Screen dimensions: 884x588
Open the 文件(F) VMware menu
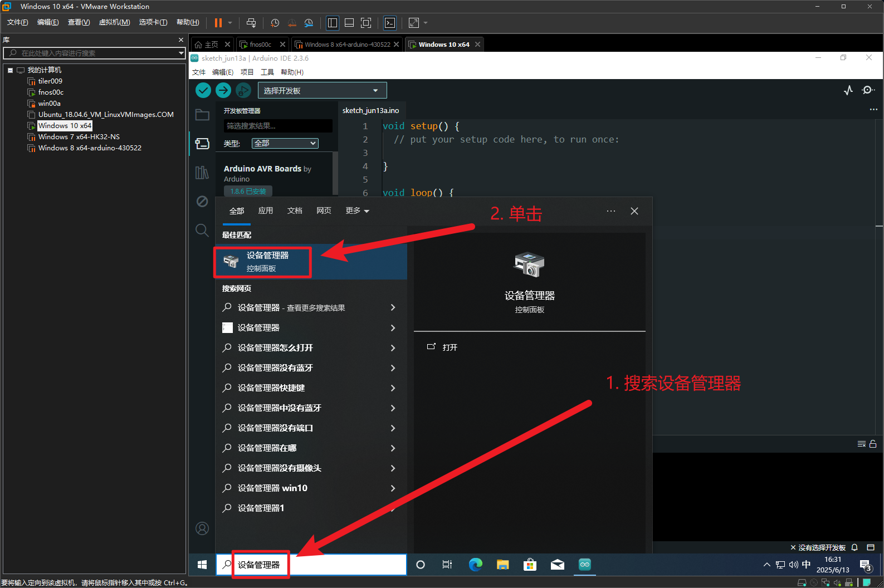[x=18, y=22]
